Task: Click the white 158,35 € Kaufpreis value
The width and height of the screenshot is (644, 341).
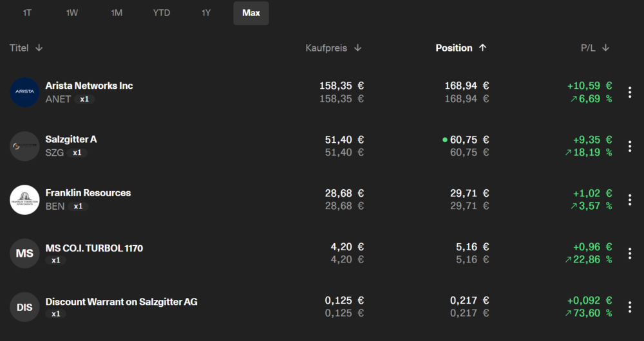Action: pos(342,86)
